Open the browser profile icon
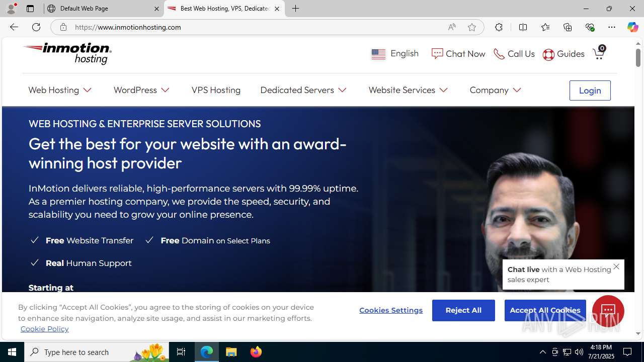Viewport: 644px width, 362px height. click(x=11, y=9)
